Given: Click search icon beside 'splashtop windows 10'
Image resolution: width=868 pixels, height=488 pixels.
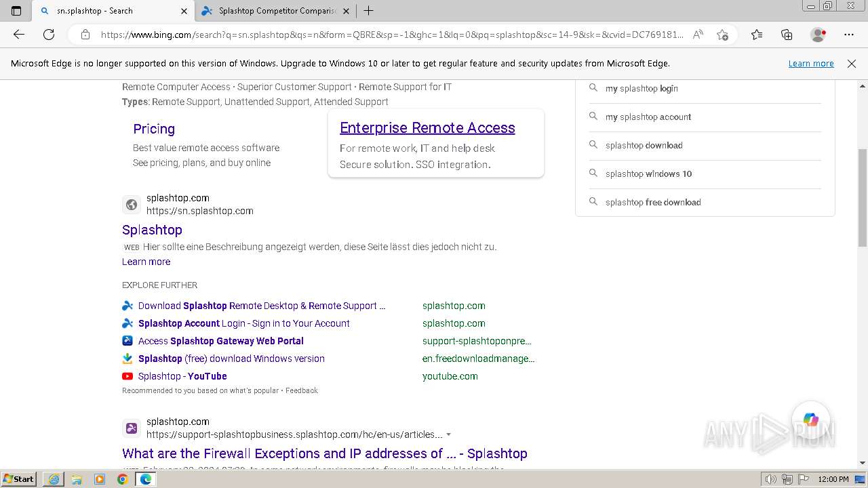Looking at the screenshot, I should point(593,174).
